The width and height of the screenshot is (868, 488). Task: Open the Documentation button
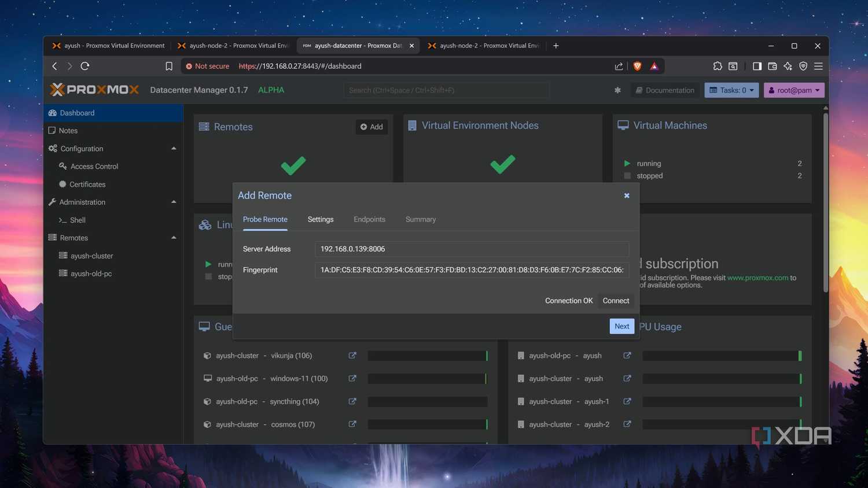665,90
